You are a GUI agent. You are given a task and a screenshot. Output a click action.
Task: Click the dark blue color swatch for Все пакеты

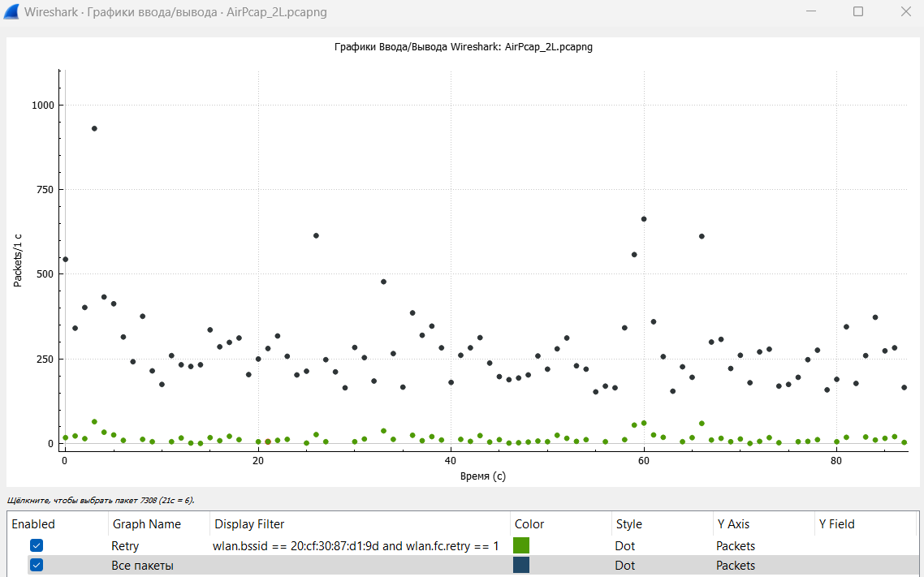point(521,565)
